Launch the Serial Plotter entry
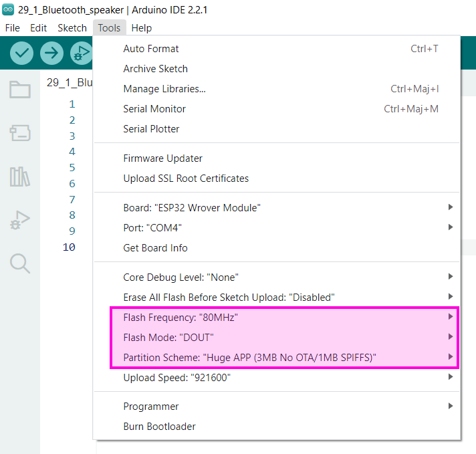Image resolution: width=476 pixels, height=454 pixels. coord(277,129)
